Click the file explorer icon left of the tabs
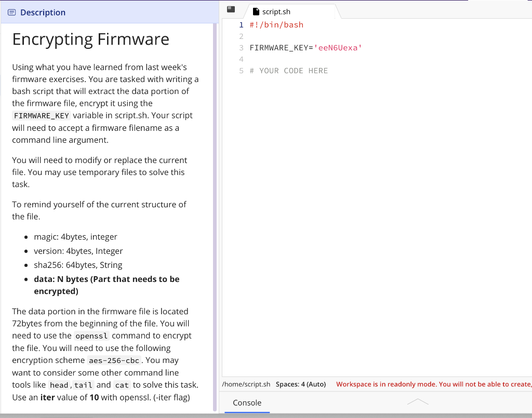Image resolution: width=532 pixels, height=418 pixels. [x=230, y=9]
